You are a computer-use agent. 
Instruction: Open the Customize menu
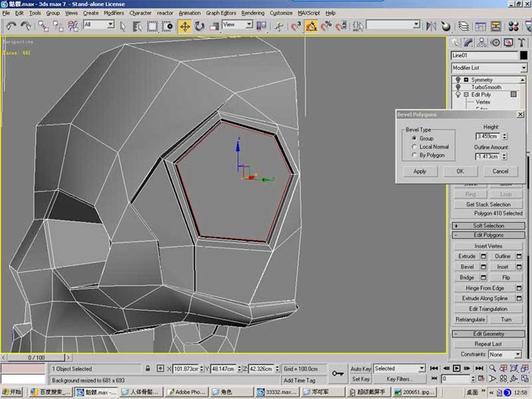[x=281, y=13]
